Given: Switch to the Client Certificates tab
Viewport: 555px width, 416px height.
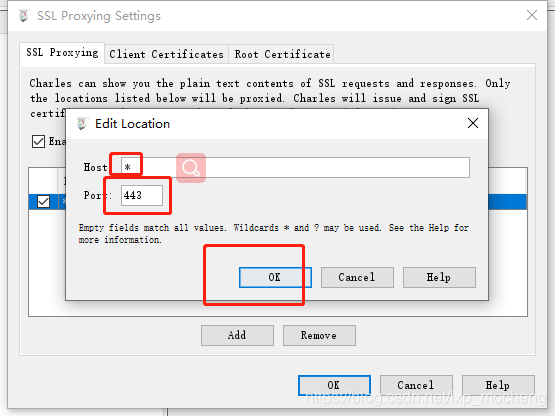Looking at the screenshot, I should coord(166,54).
